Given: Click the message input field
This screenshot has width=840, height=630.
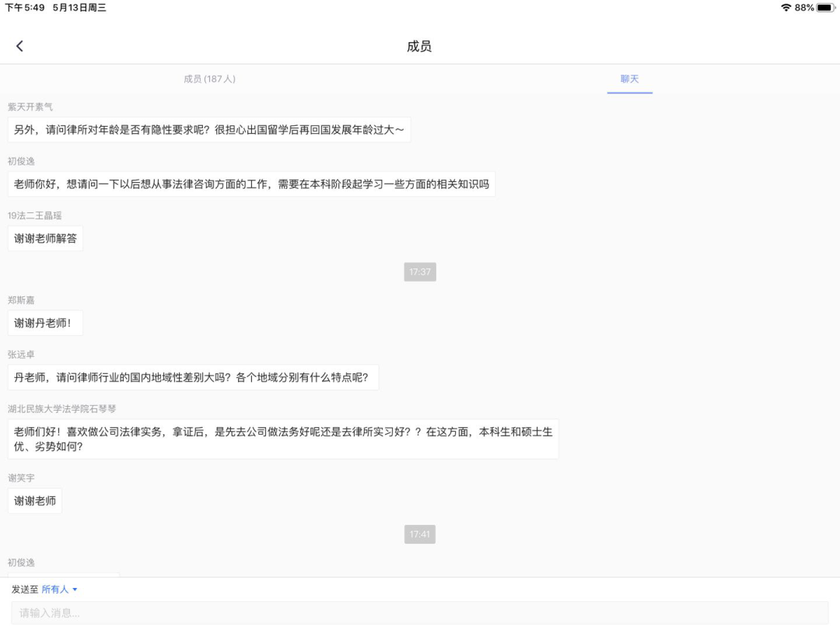Looking at the screenshot, I should (x=420, y=613).
